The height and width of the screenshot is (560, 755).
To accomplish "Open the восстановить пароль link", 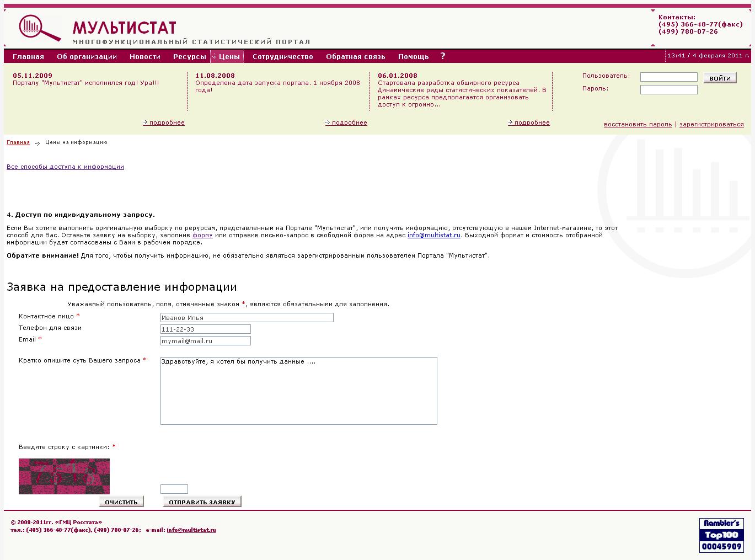I will 638,124.
